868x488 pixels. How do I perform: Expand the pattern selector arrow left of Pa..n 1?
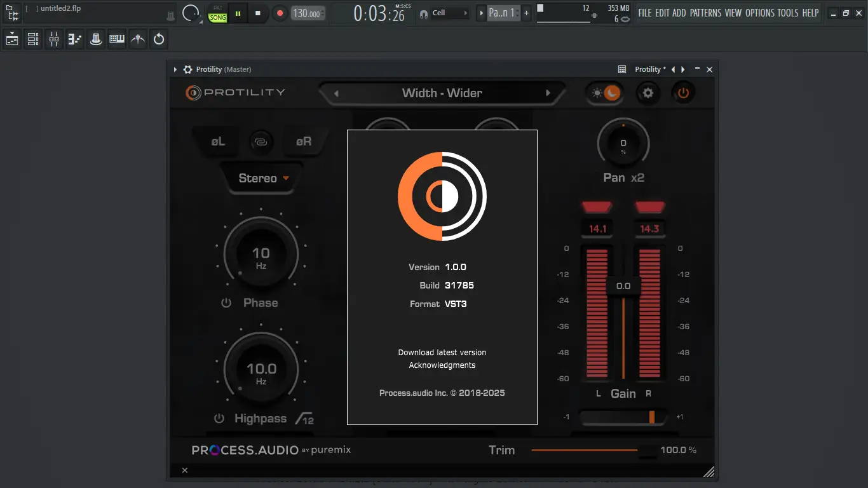pos(481,13)
